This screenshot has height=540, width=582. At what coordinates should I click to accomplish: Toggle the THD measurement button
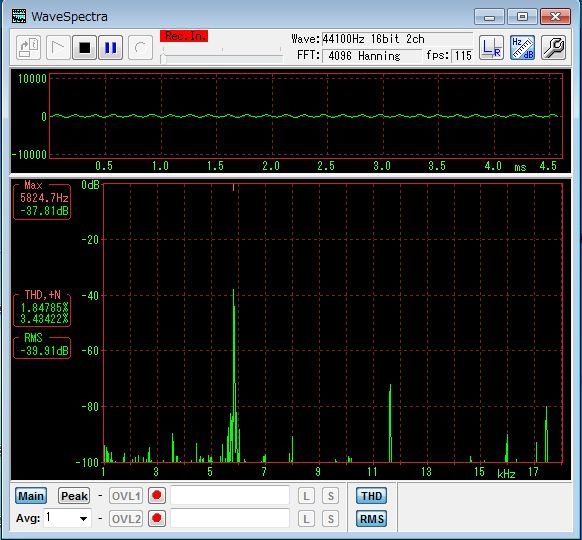(x=372, y=496)
